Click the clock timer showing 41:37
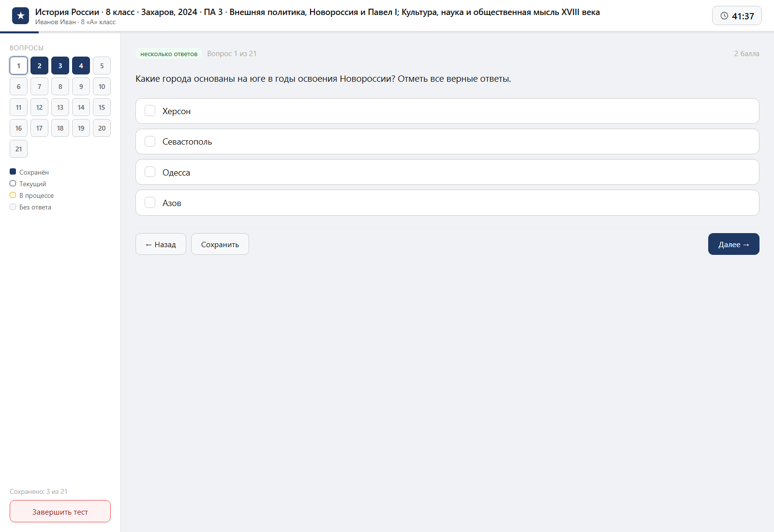 (737, 16)
